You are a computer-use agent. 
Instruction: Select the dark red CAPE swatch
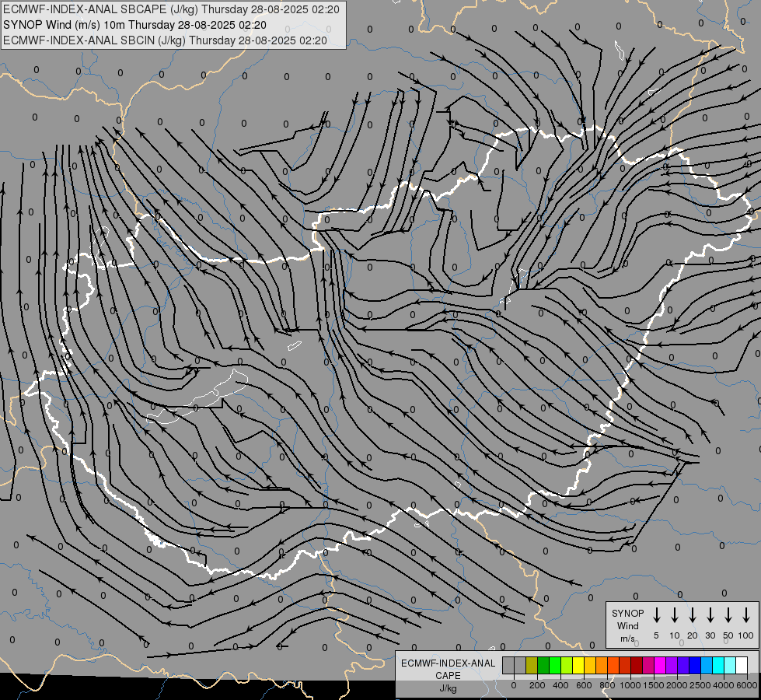click(637, 665)
